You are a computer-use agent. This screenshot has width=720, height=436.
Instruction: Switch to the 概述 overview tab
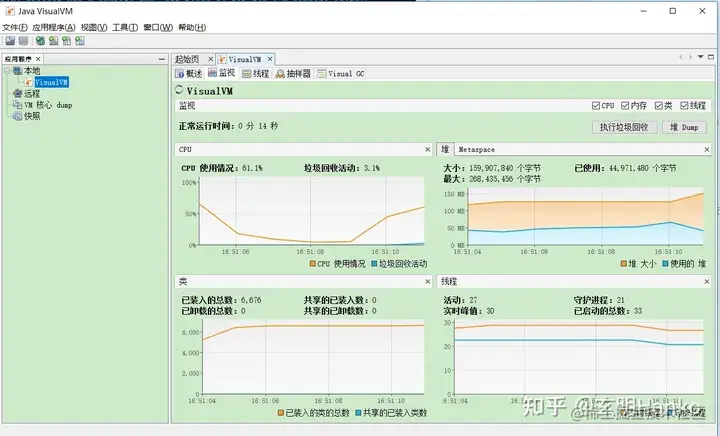(189, 73)
